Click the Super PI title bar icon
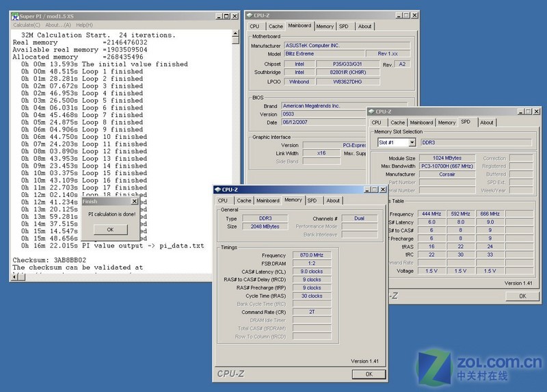This screenshot has height=392, width=547. 15,16
